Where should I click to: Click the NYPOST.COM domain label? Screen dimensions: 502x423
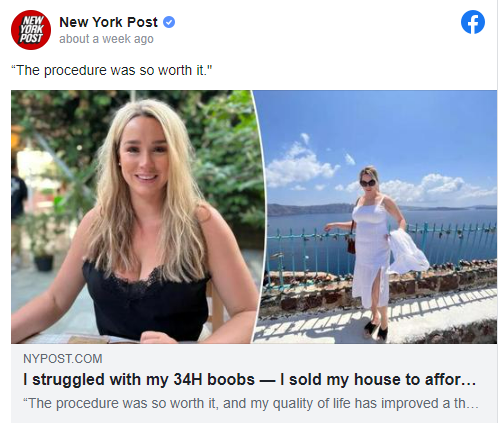[63, 359]
